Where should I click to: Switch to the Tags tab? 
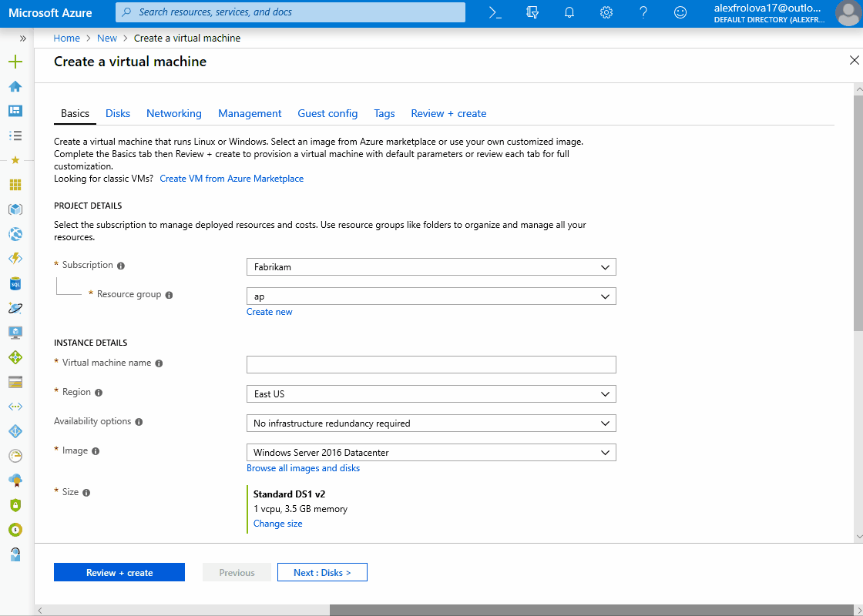pyautogui.click(x=384, y=113)
